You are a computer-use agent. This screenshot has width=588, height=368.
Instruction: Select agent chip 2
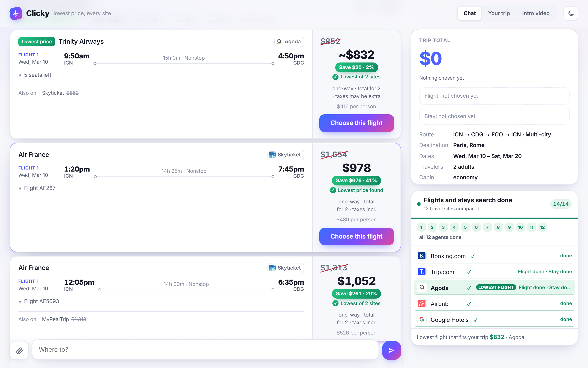point(432,227)
